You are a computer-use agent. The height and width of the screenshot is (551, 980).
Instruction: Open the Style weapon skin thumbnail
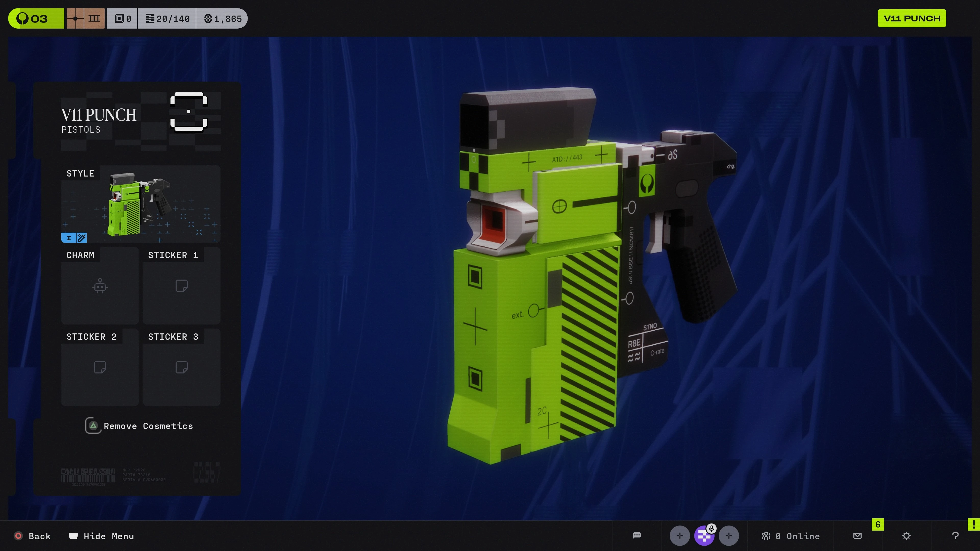point(140,205)
